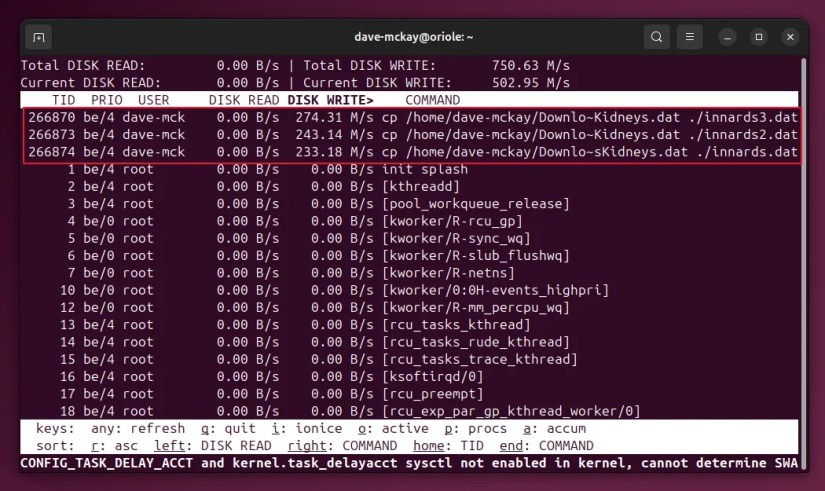Click the USER column header
This screenshot has height=491, width=825.
point(154,100)
